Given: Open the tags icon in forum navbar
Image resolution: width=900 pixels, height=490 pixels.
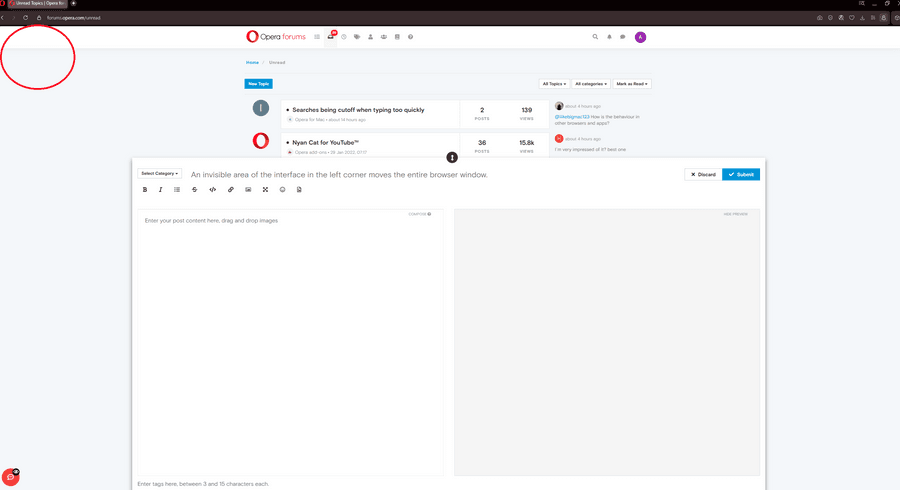Looking at the screenshot, I should tap(357, 37).
